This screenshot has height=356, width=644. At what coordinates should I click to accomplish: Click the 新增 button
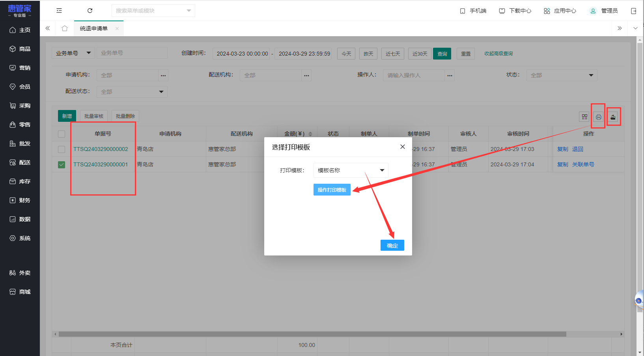[x=67, y=116]
